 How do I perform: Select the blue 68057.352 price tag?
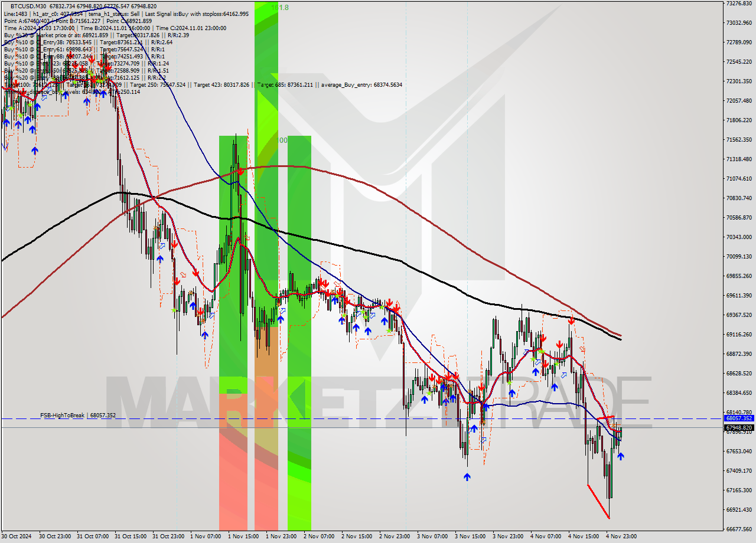click(738, 418)
